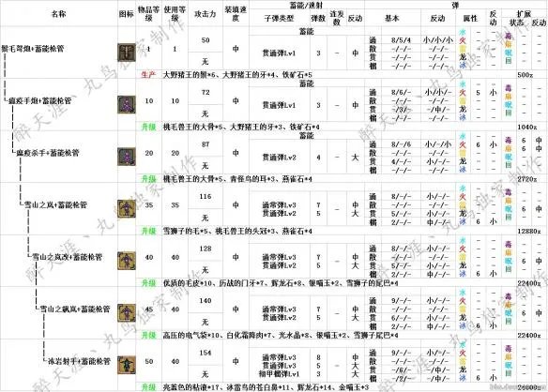Select the 瘟疫手炮+蓄能枪管 tree entry
548x392 pixels.
coord(39,101)
